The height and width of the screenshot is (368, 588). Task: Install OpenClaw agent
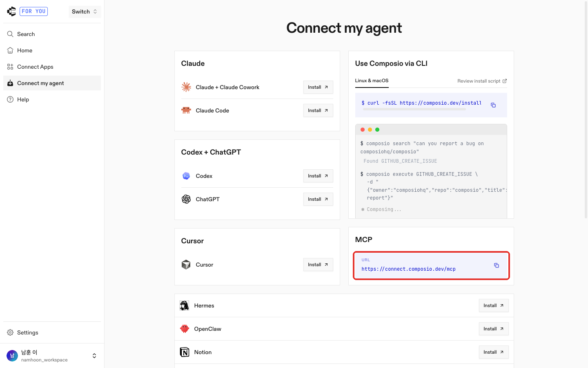494,329
